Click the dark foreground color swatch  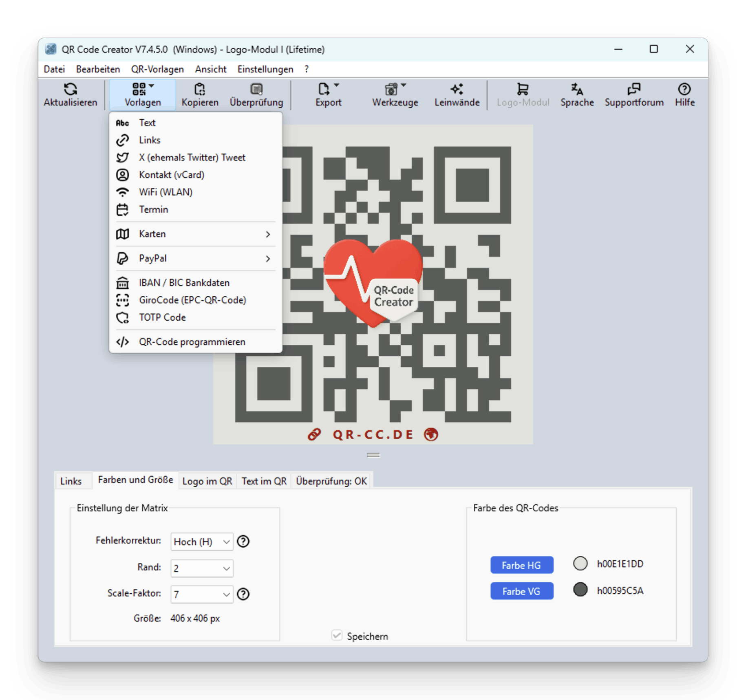pos(580,590)
